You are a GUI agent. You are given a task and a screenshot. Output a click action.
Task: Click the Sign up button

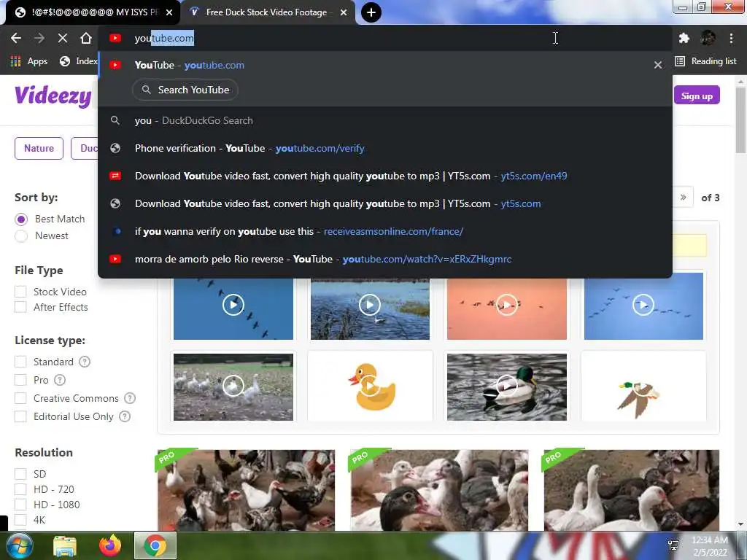(x=697, y=96)
